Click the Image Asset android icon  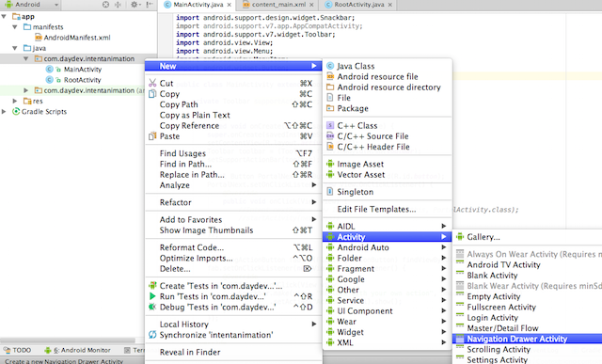[x=330, y=164]
